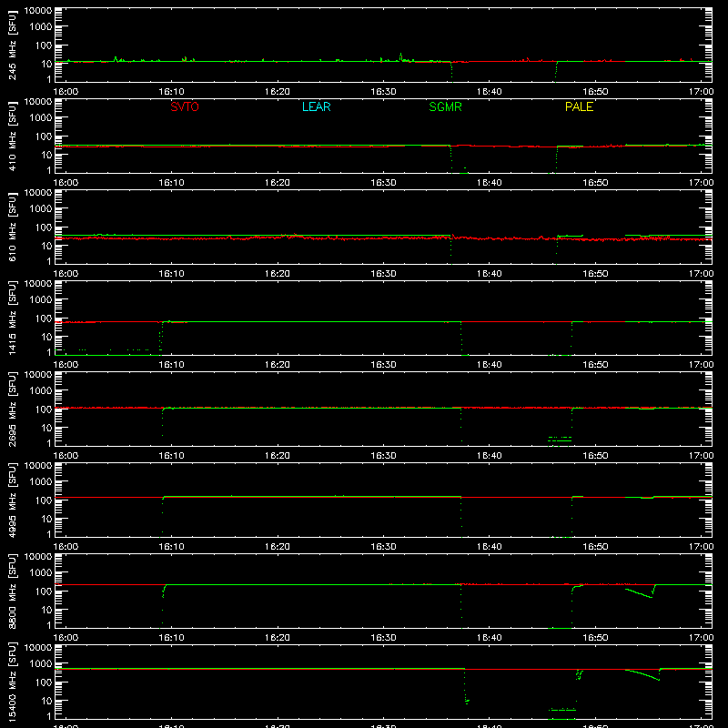Select the 2695 MHz [SFU] axis label
The image size is (728, 728).
12,409
